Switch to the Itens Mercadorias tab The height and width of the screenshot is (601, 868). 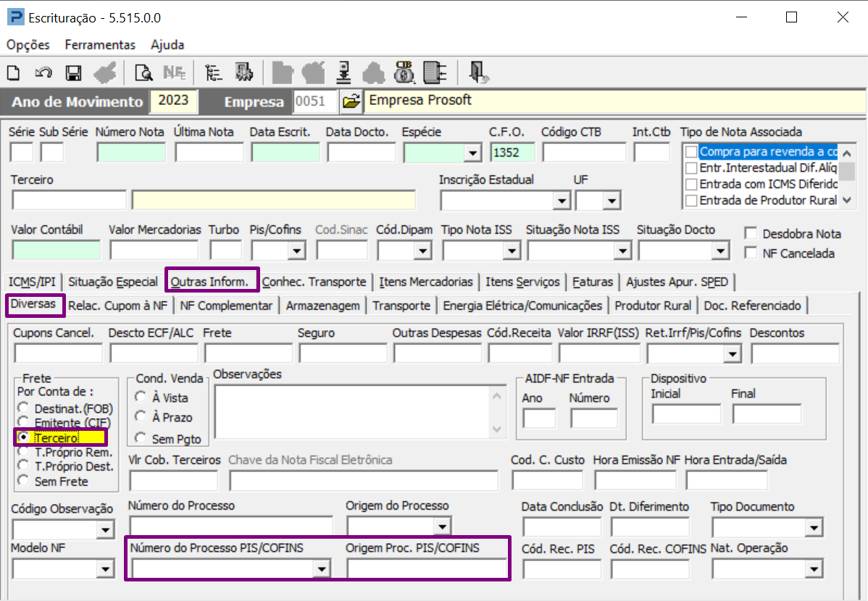(426, 282)
